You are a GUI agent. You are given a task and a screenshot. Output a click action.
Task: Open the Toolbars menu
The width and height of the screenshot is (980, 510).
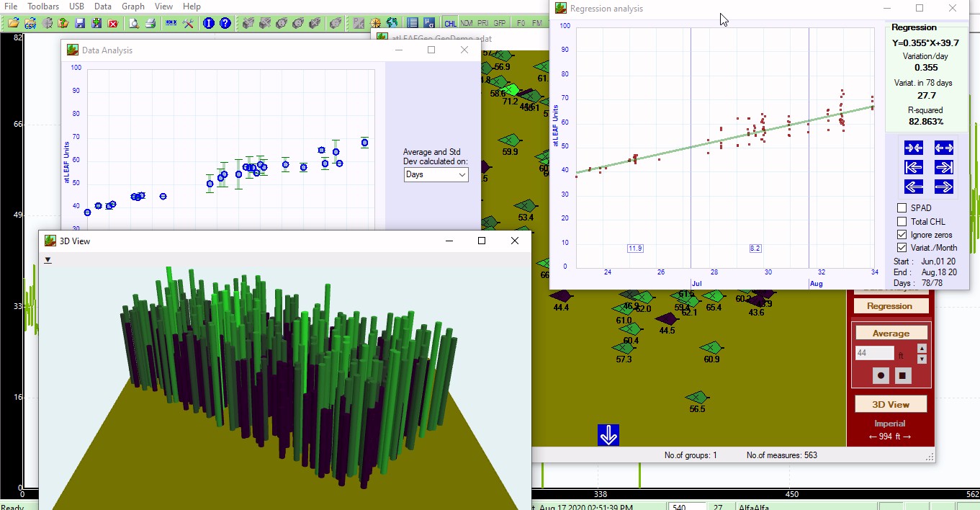pyautogui.click(x=43, y=6)
